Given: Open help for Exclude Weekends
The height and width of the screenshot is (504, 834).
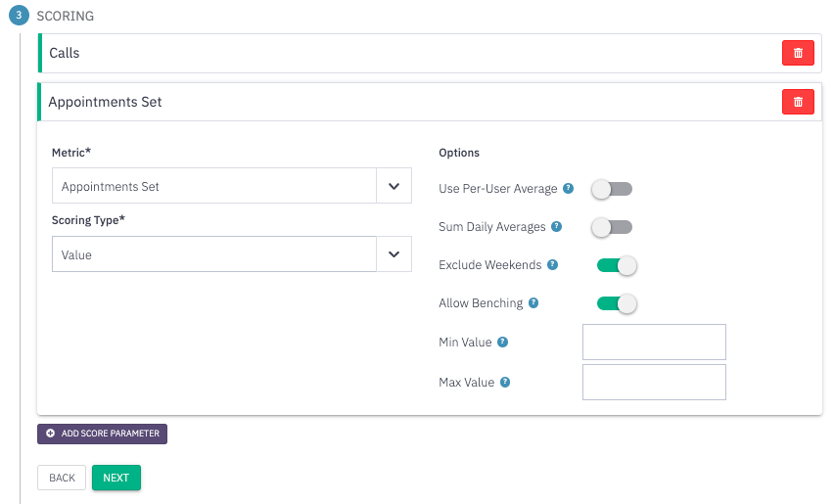Looking at the screenshot, I should coord(553,265).
